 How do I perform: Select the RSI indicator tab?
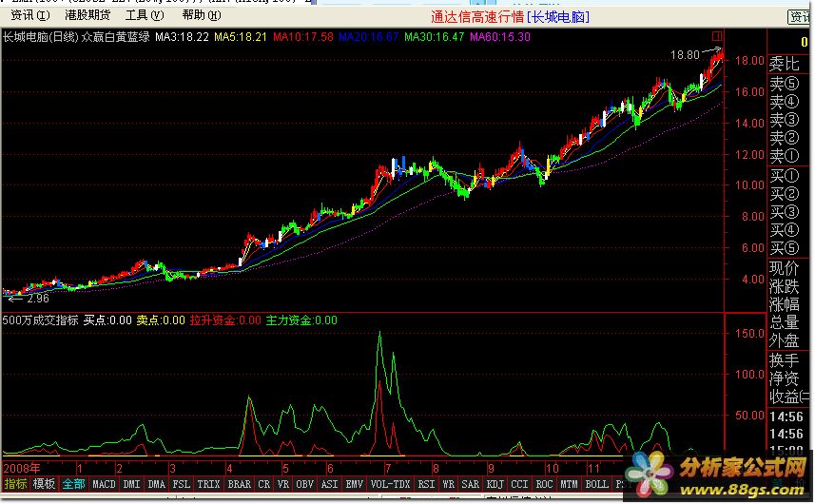[x=426, y=484]
